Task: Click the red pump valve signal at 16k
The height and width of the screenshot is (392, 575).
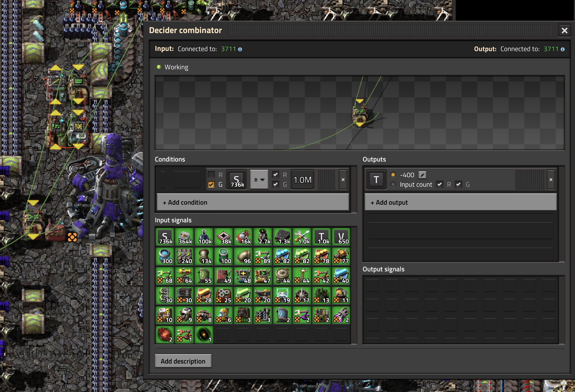Action: pyautogui.click(x=243, y=237)
